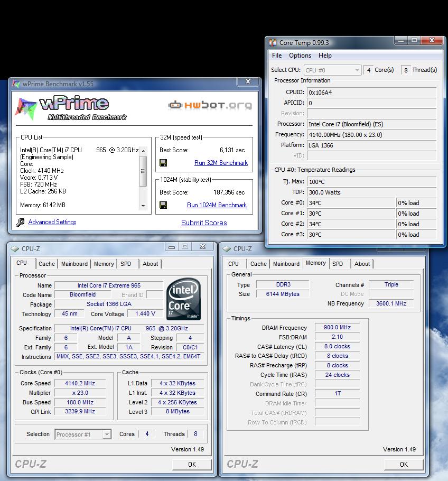The image size is (448, 481).
Task: Click the TDP value 300.0 Watts
Action: tap(371, 192)
